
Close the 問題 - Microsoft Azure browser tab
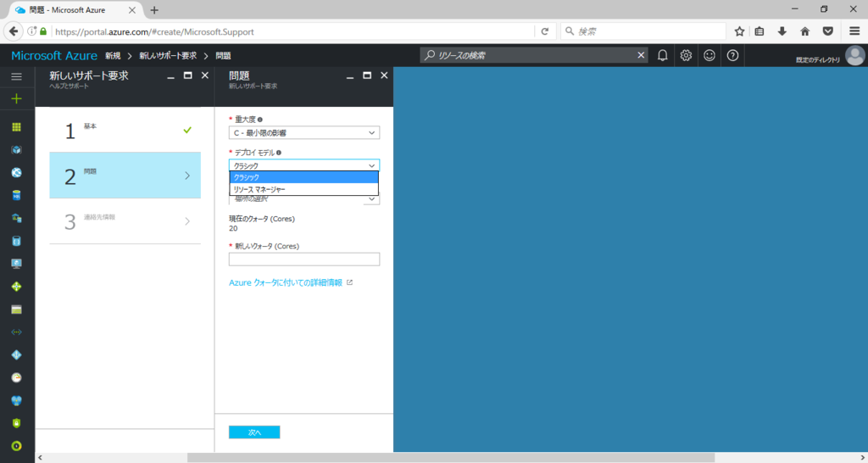tap(131, 10)
